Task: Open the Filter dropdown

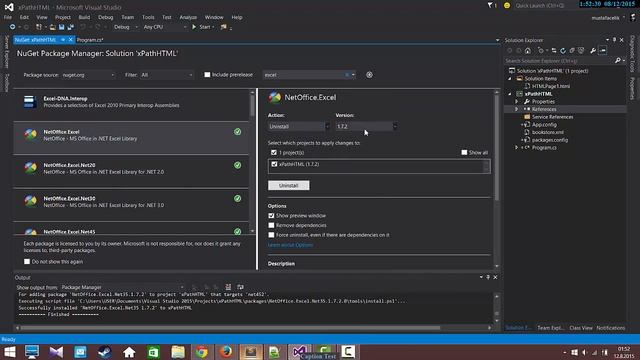Action: click(x=167, y=75)
